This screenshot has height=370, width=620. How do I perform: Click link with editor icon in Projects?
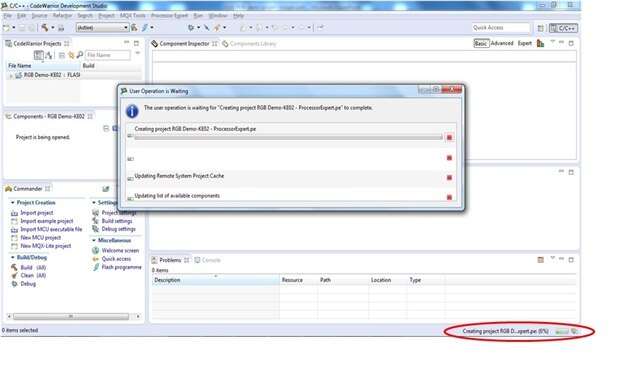[x=71, y=55]
